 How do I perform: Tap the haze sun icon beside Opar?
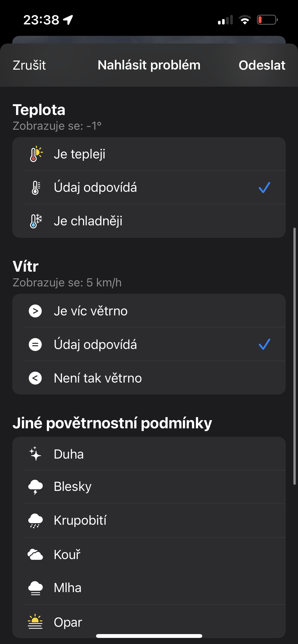tap(35, 622)
